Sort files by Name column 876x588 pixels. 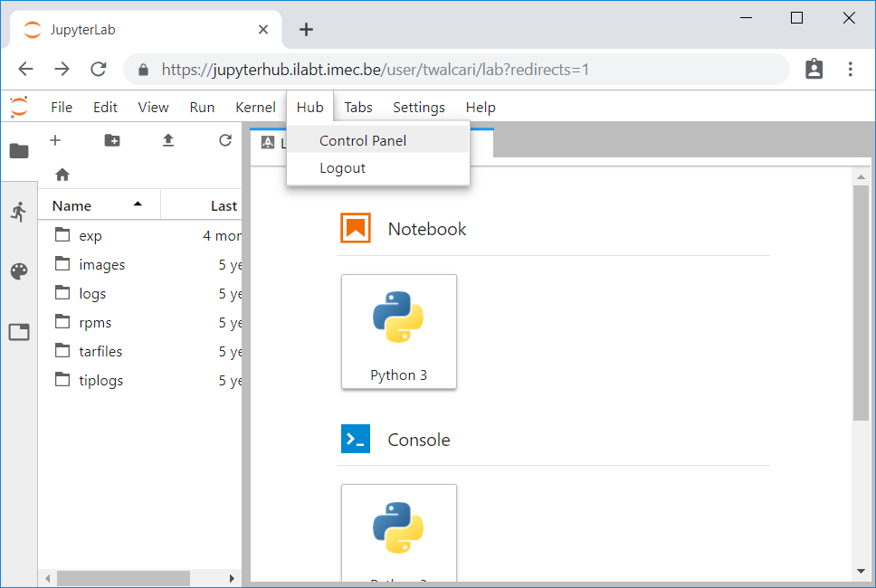click(99, 205)
